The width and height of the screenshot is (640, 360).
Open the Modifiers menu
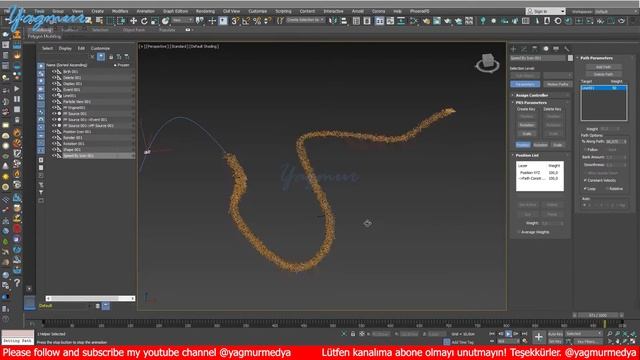[120, 11]
